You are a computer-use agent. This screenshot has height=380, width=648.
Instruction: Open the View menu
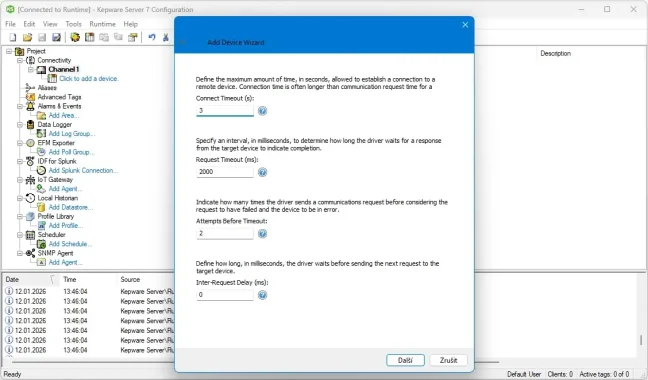(50, 24)
